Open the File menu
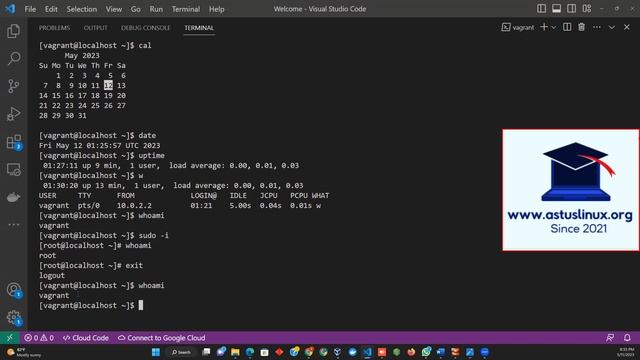The height and width of the screenshot is (360, 640). click(x=30, y=9)
